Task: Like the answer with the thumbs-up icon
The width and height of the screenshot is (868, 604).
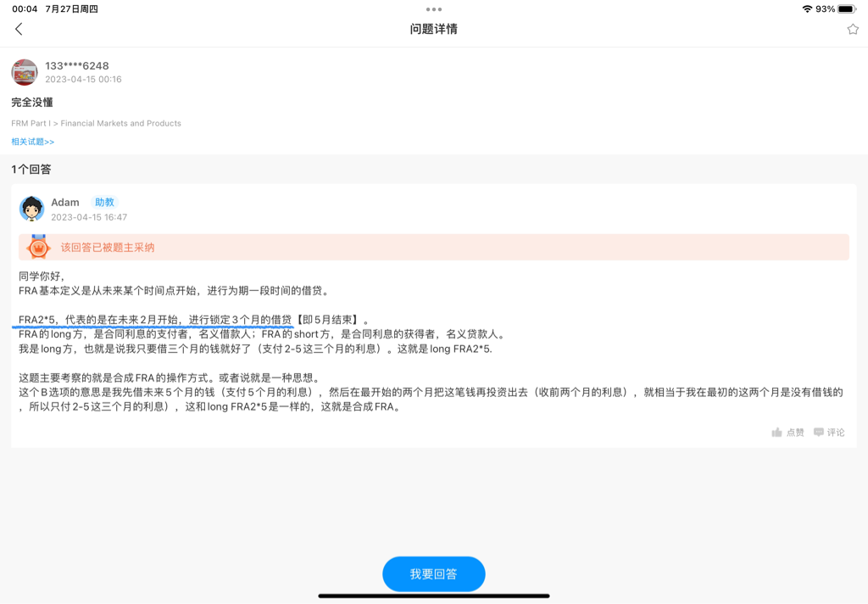Action: 776,433
